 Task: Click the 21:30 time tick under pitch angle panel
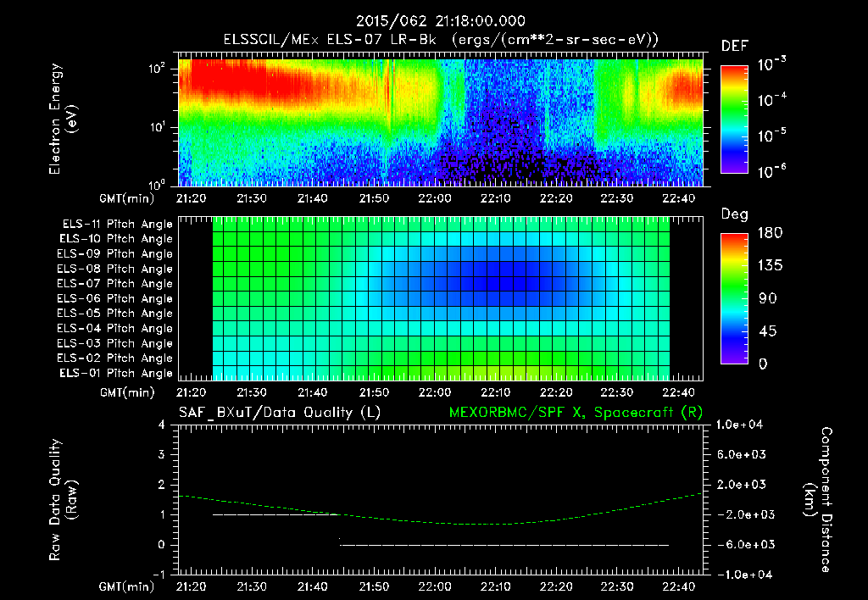tap(251, 392)
